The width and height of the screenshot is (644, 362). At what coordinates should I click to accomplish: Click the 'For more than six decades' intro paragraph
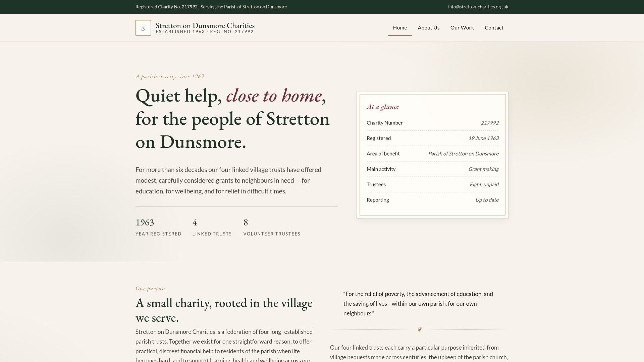click(x=228, y=180)
